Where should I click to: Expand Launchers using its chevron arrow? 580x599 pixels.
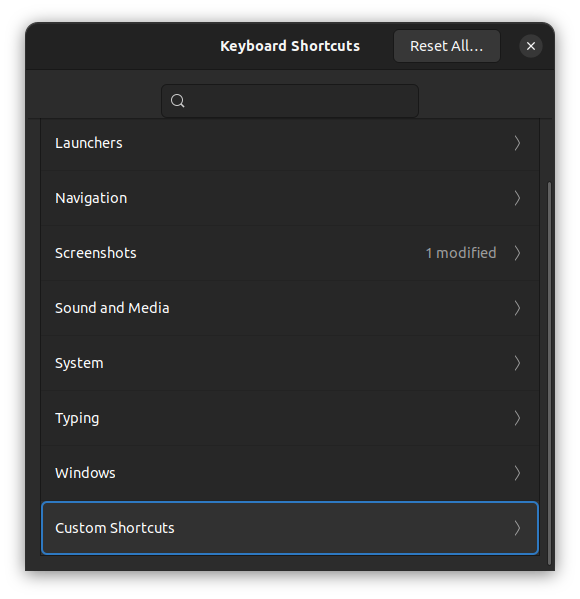517,143
